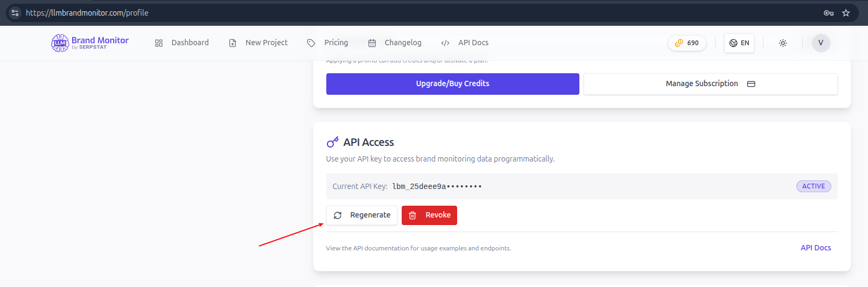
Task: Select the masked API key value
Action: [437, 186]
